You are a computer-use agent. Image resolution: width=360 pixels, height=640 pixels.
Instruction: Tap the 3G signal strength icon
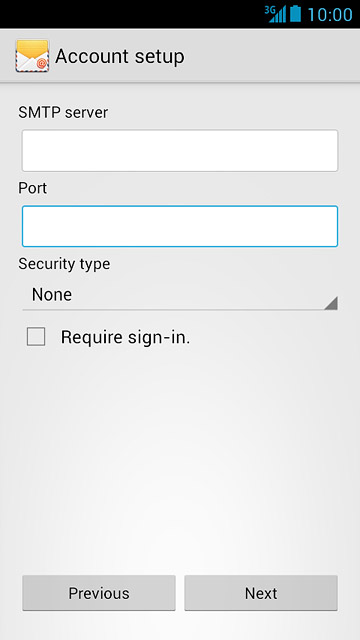[x=276, y=14]
